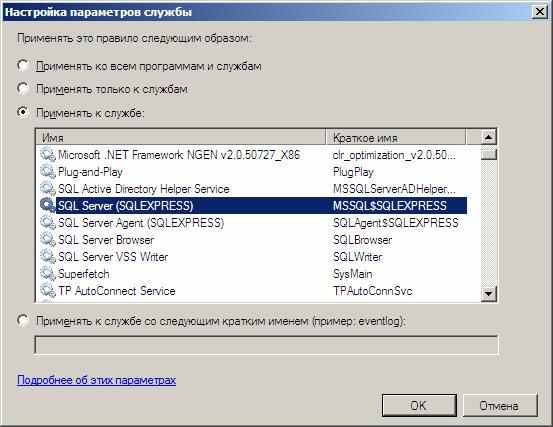The height and width of the screenshot is (427, 553).
Task: Click the gear icon of SQL Server (SQLEXPRESS)
Action: click(x=48, y=206)
